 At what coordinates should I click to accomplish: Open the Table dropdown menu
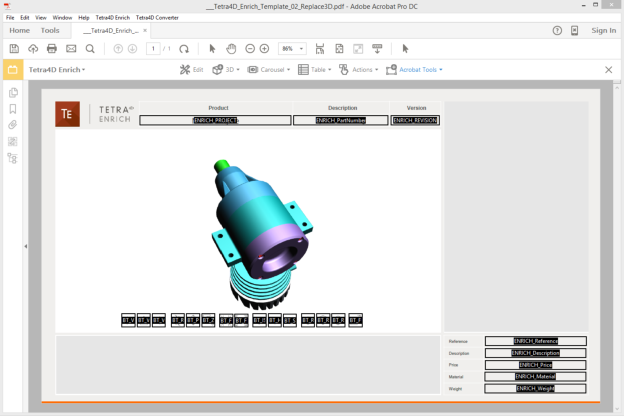314,70
